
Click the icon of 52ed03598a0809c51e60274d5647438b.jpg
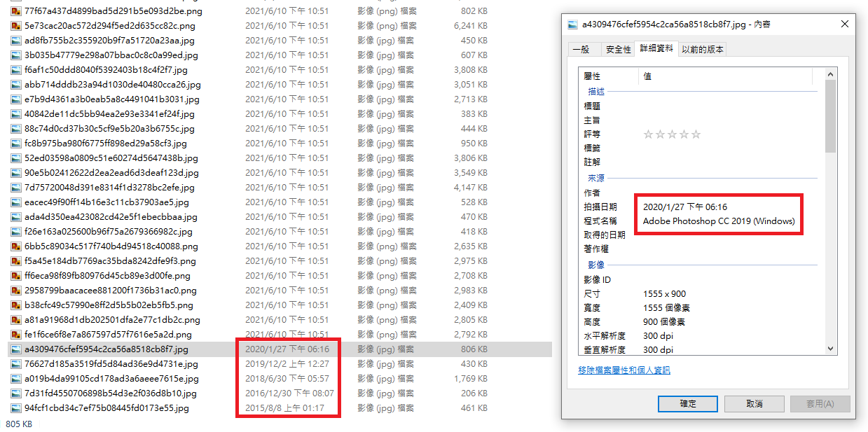pyautogui.click(x=16, y=158)
